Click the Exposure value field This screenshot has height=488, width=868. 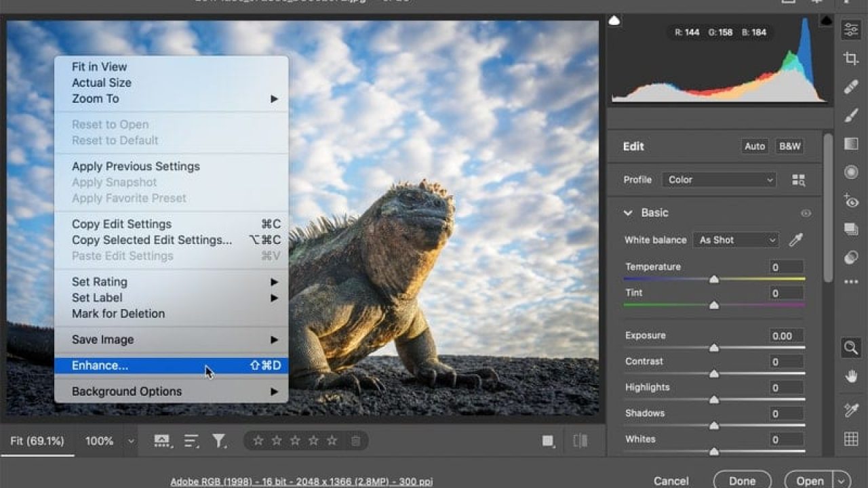(x=787, y=336)
